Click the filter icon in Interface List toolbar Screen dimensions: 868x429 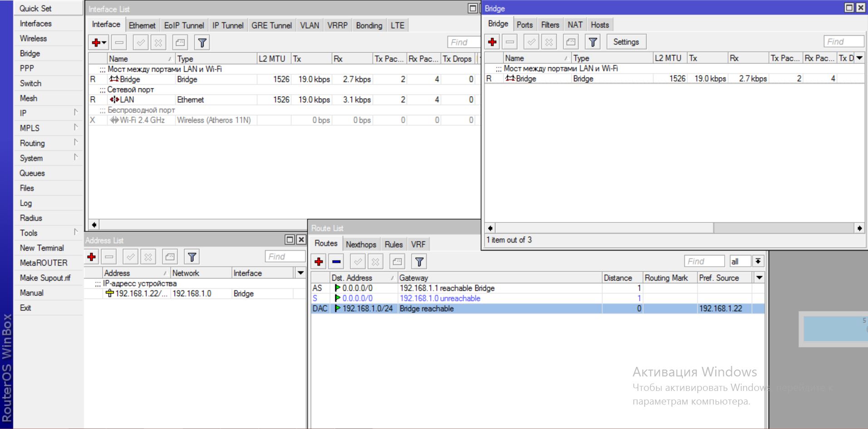[x=202, y=43]
